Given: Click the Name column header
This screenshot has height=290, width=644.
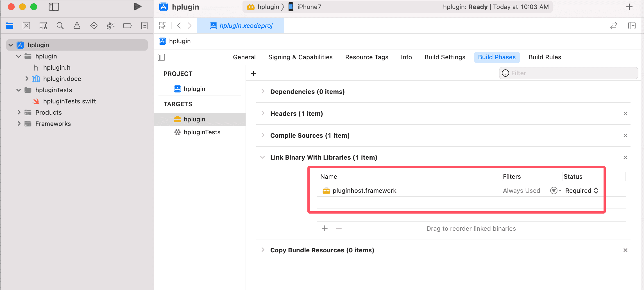Looking at the screenshot, I should [328, 176].
